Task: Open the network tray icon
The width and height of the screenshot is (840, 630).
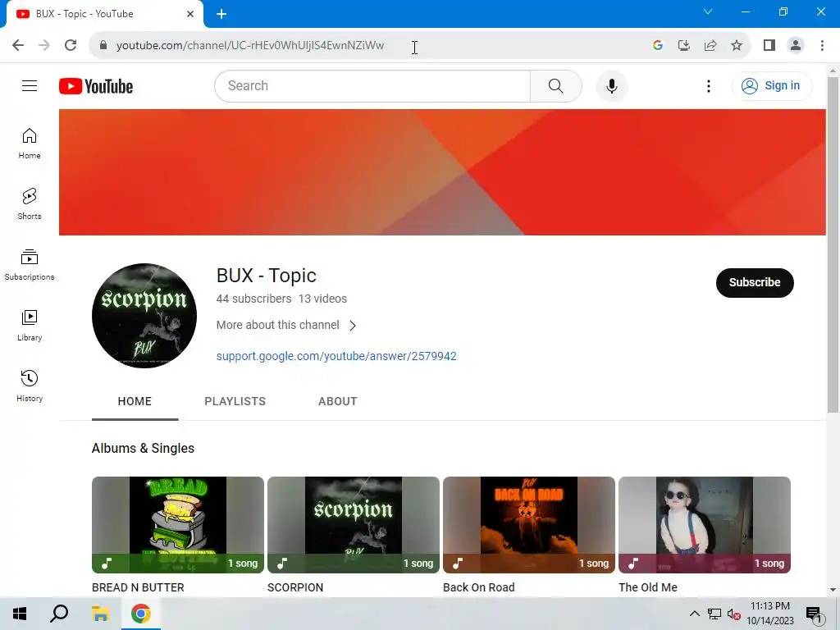Action: 714,614
